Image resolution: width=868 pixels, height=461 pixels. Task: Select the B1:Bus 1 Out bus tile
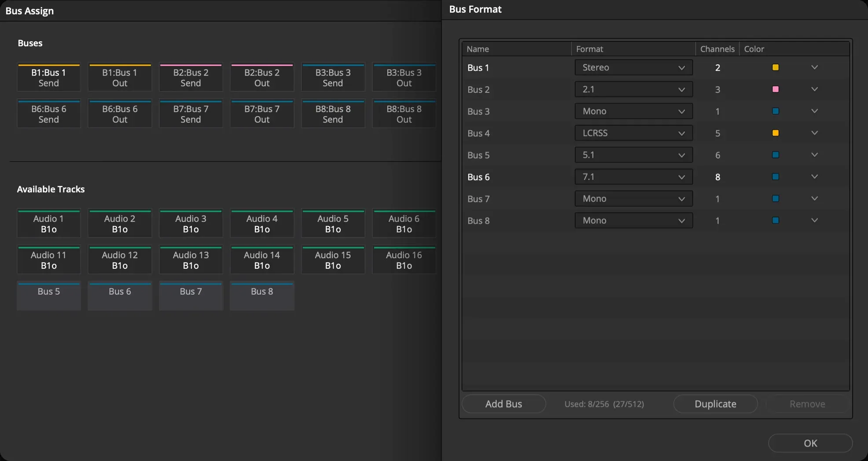point(120,77)
